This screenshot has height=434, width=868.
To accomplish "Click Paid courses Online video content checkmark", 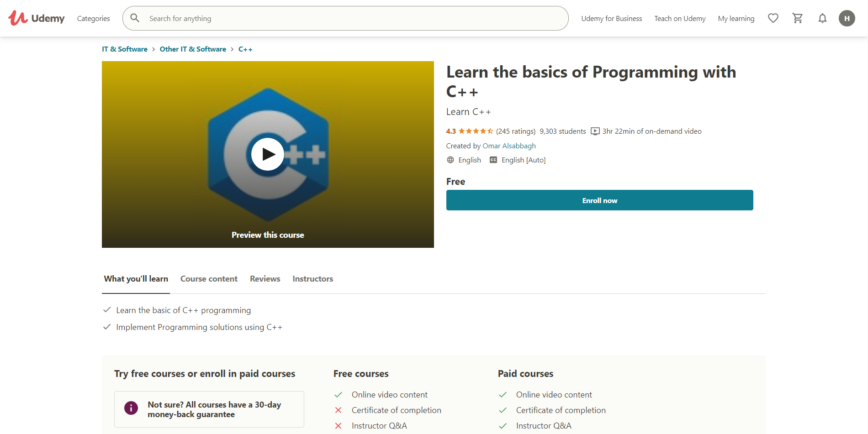I will pyautogui.click(x=503, y=395).
